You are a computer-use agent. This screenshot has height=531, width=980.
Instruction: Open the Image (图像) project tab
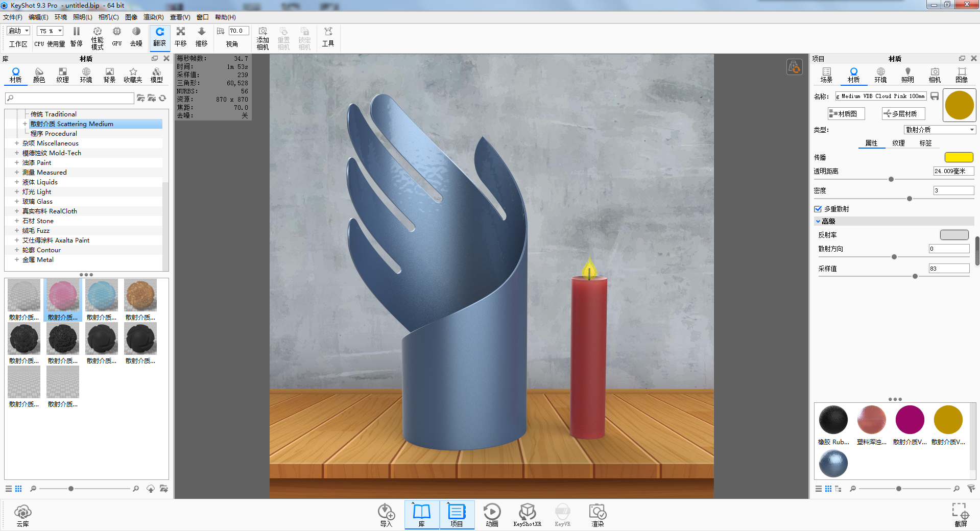click(x=962, y=75)
